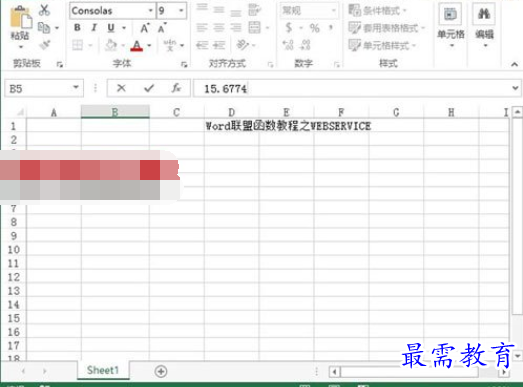Image resolution: width=523 pixels, height=387 pixels.
Task: Apply the fill color paint bucket
Action: click(111, 45)
